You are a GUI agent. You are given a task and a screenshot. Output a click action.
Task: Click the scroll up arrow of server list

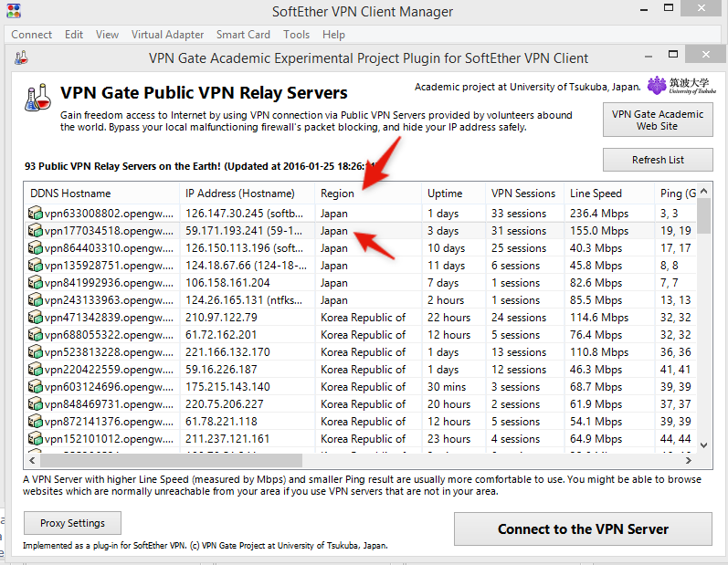704,191
